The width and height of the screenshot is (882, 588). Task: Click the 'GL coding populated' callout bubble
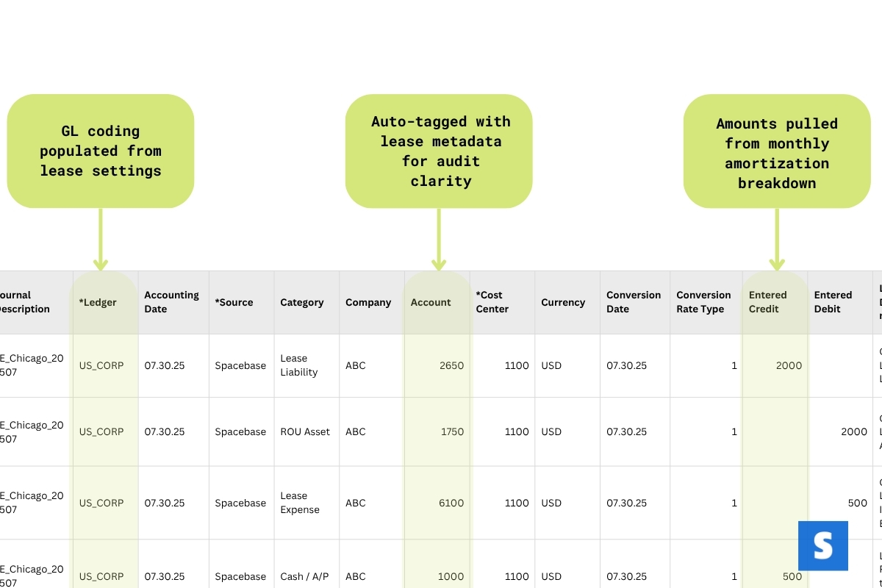101,151
